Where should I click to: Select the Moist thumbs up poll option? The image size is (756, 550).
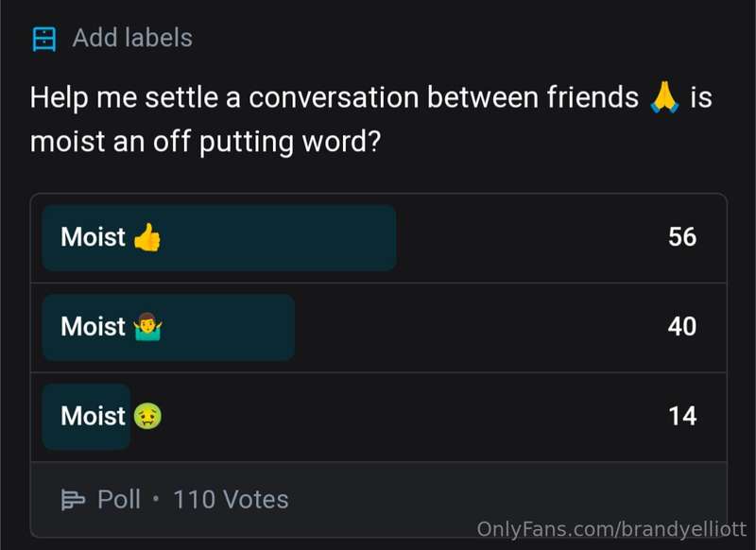(379, 237)
